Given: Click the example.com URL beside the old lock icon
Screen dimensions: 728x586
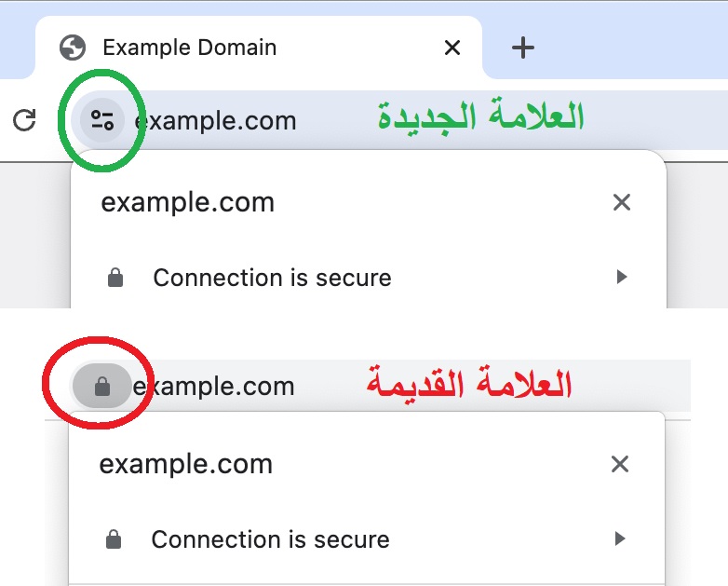Looking at the screenshot, I should click(214, 387).
